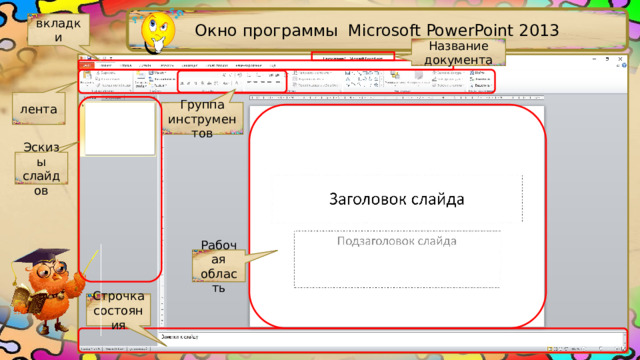Open the Align Text dropdown
The height and width of the screenshot is (360, 640).
coord(309,79)
